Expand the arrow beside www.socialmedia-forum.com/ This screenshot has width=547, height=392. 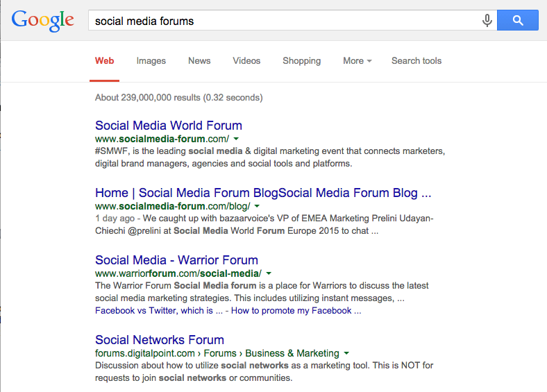coord(237,139)
